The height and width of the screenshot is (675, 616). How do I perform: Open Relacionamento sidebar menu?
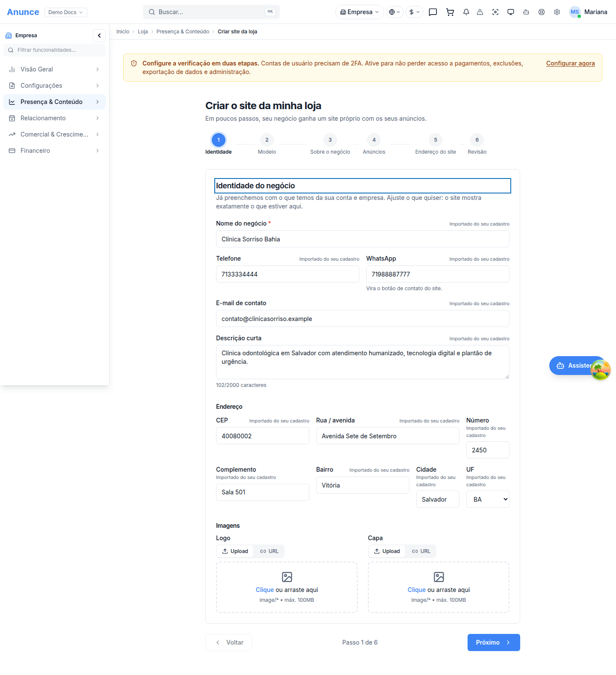[x=54, y=118]
